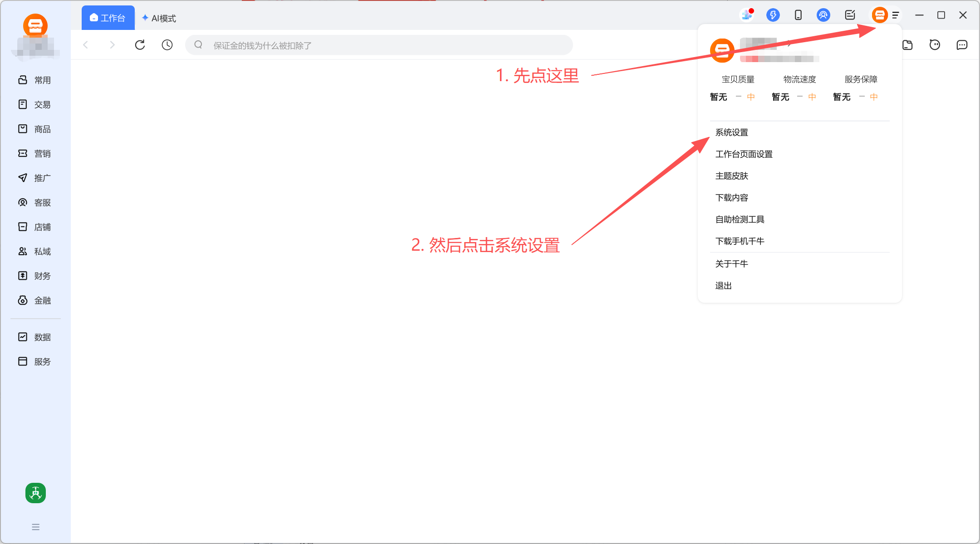Click the forward navigation arrow
This screenshot has height=544, width=980.
[113, 45]
